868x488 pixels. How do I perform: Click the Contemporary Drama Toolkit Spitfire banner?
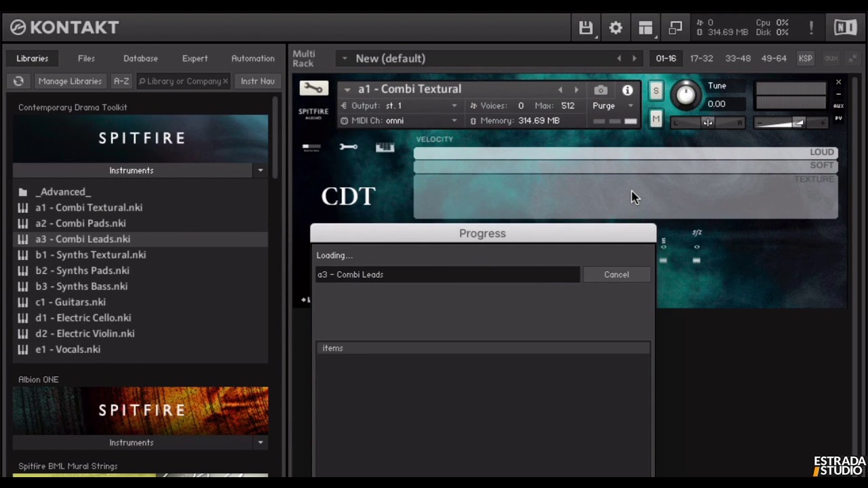tap(140, 138)
